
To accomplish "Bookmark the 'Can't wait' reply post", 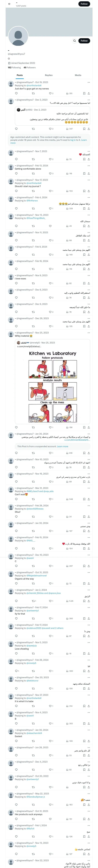I will 84,499.
